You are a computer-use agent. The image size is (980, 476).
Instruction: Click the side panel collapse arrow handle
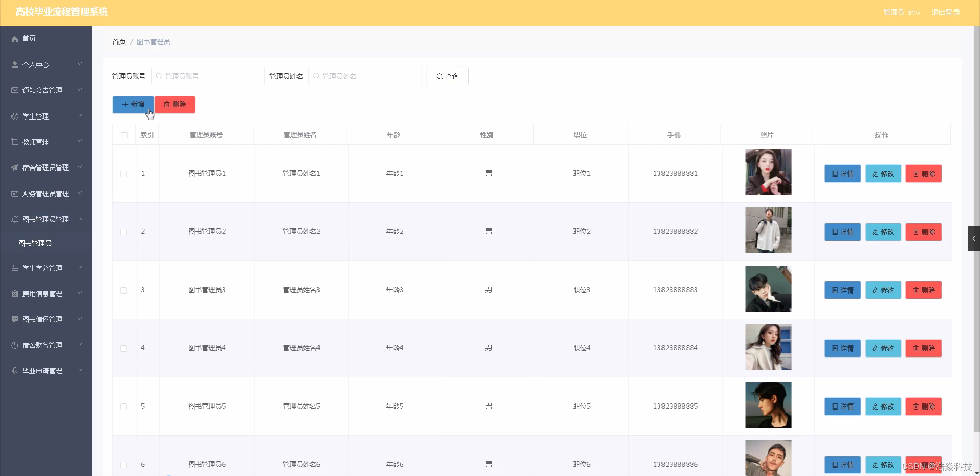973,239
